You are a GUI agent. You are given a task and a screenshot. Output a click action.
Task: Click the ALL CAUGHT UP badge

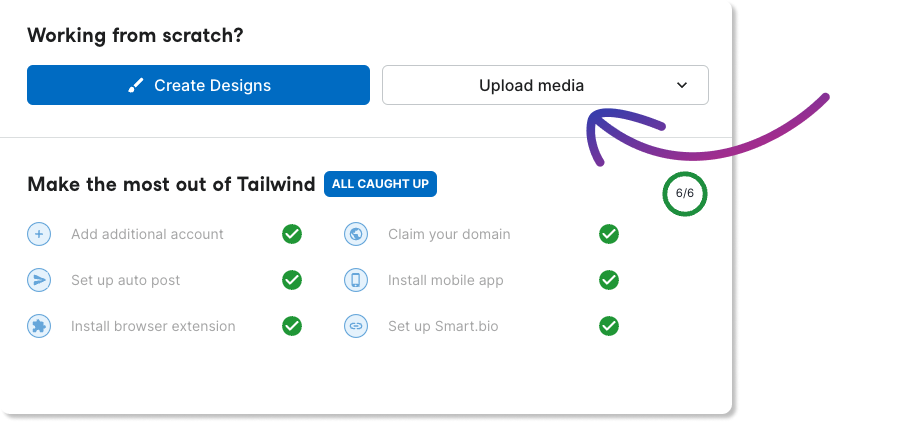point(380,184)
